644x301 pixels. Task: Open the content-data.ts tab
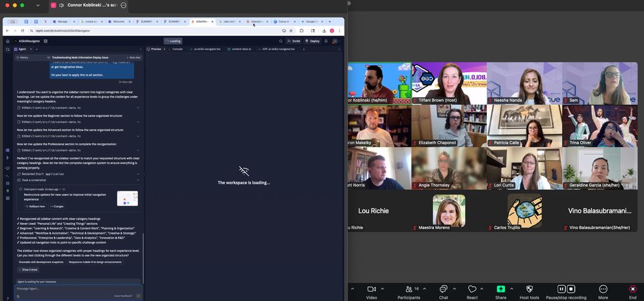[241, 49]
